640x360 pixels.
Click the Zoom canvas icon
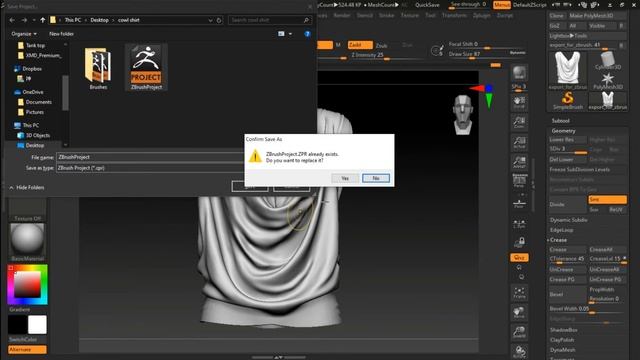pyautogui.click(x=519, y=122)
